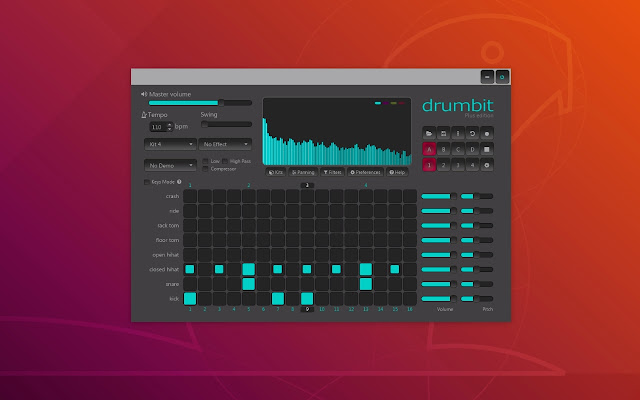Click the record dot icon
The width and height of the screenshot is (640, 400).
tap(487, 133)
